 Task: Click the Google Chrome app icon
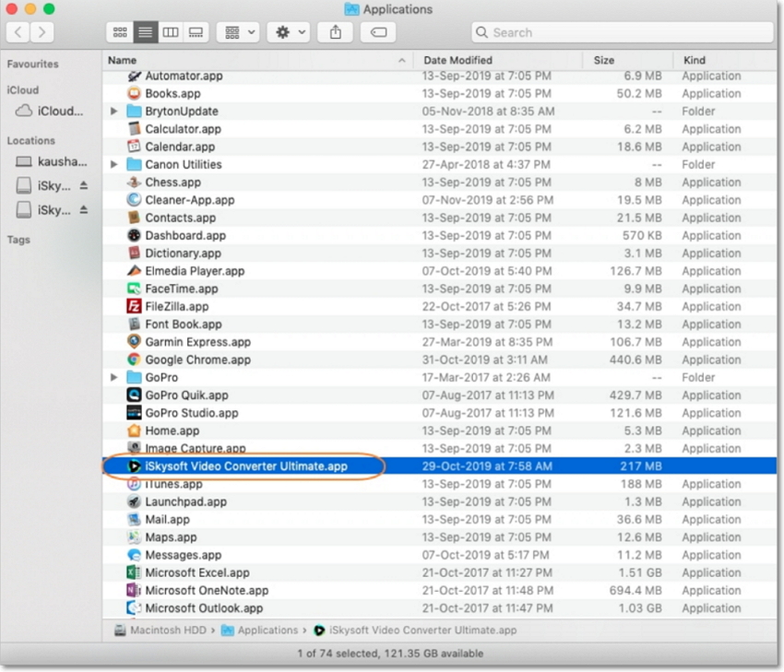coord(134,360)
